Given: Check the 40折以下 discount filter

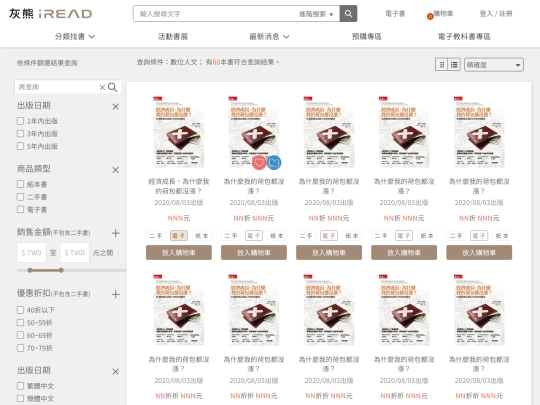Looking at the screenshot, I should [20, 310].
